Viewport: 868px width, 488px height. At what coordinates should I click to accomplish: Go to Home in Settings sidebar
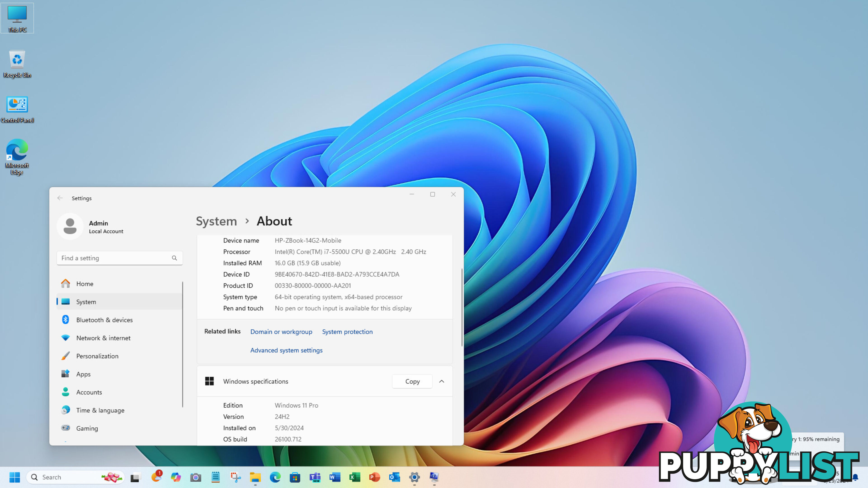coord(119,284)
